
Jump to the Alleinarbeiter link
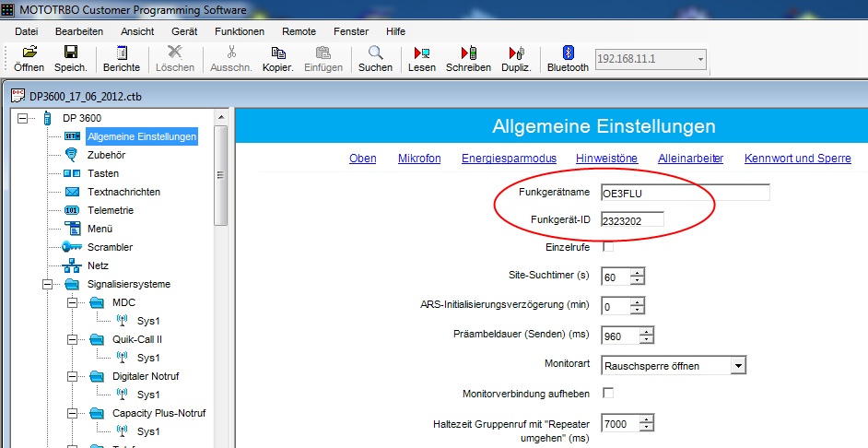pyautogui.click(x=691, y=159)
